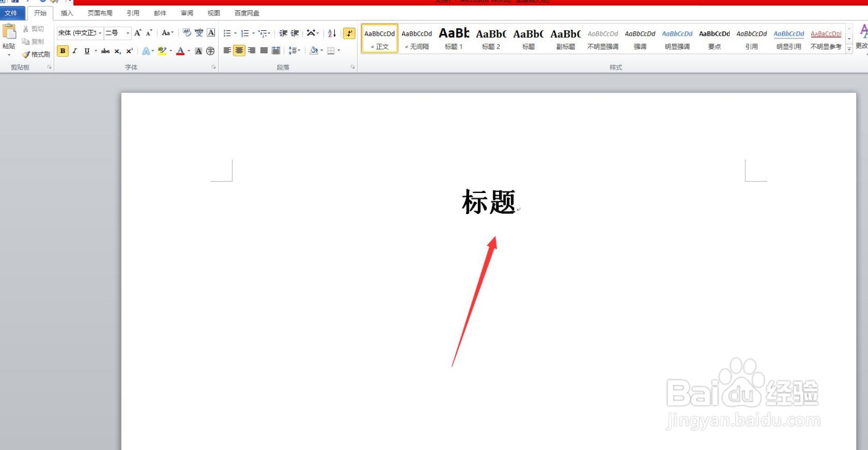
Task: Click the bullets list icon
Action: coord(227,33)
